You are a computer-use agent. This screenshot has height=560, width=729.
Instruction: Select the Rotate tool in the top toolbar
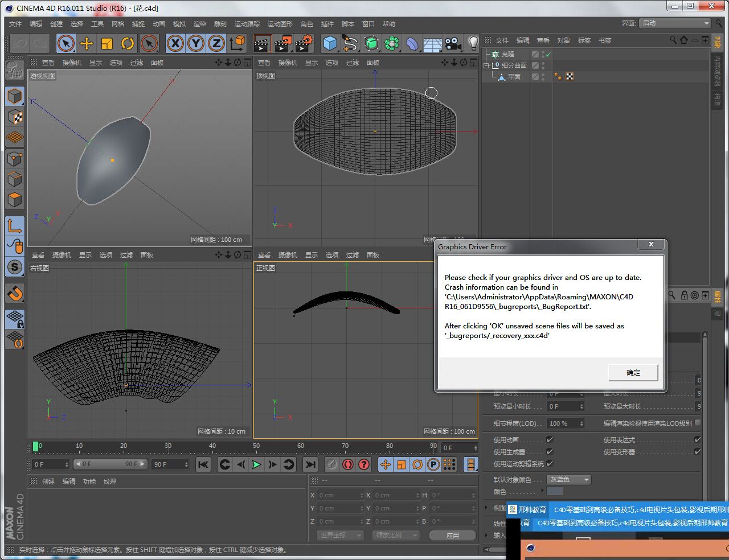click(128, 44)
